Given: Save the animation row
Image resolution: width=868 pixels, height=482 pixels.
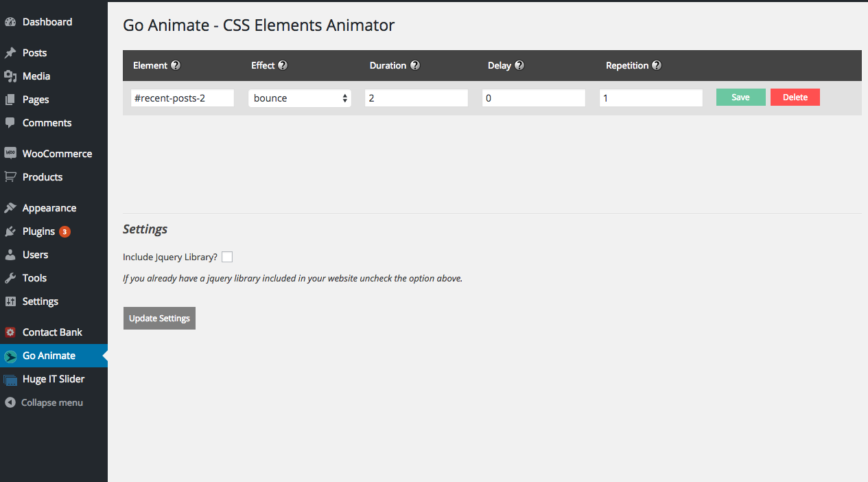Looking at the screenshot, I should [741, 97].
